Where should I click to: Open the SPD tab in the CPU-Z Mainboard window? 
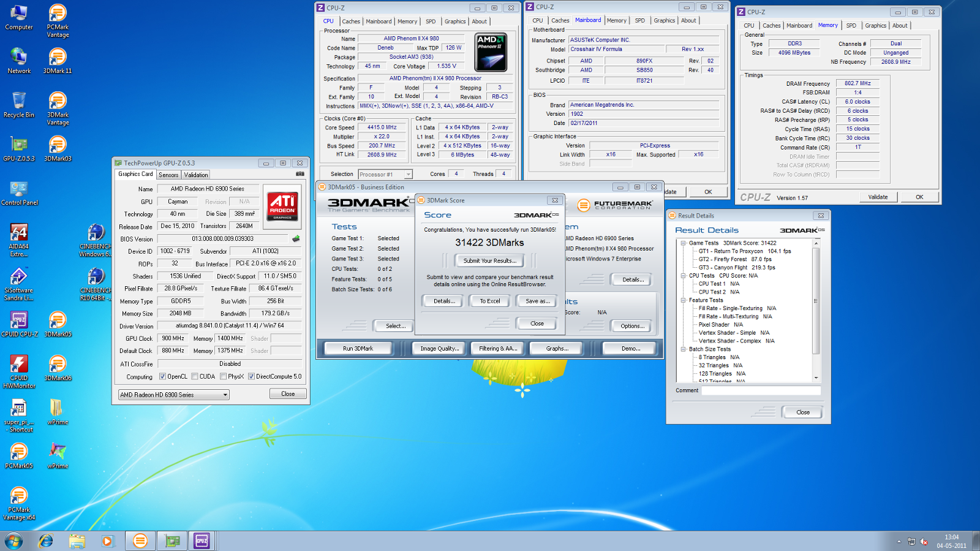coord(639,20)
